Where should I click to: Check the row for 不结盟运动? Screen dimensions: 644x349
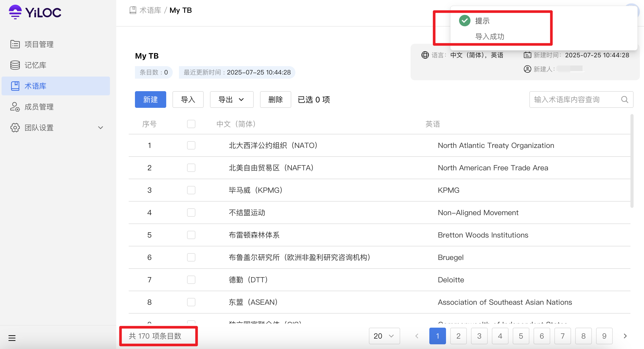(x=191, y=213)
